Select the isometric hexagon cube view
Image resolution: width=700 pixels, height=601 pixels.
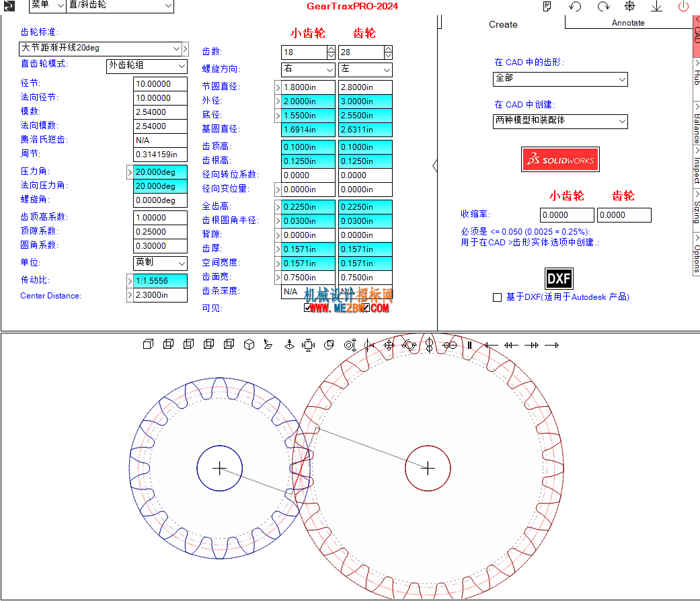click(x=249, y=344)
